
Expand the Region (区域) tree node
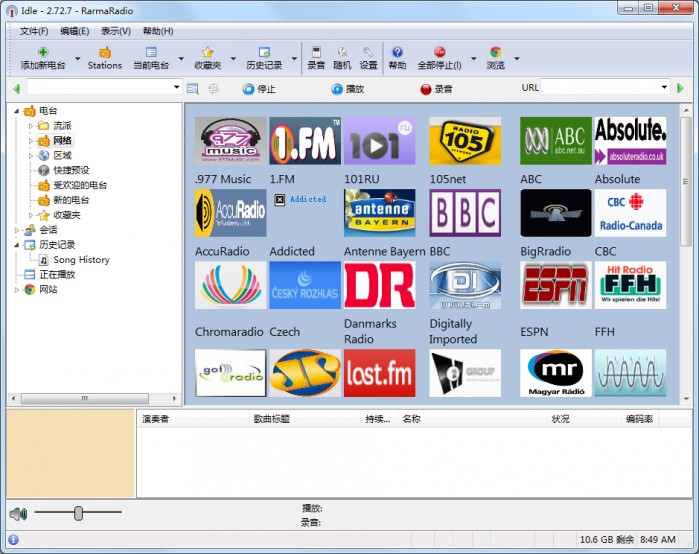point(31,156)
